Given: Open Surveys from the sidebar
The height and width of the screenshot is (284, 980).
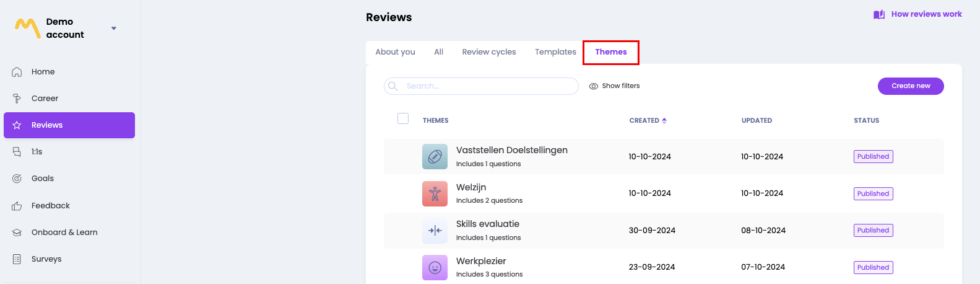Looking at the screenshot, I should tap(46, 259).
